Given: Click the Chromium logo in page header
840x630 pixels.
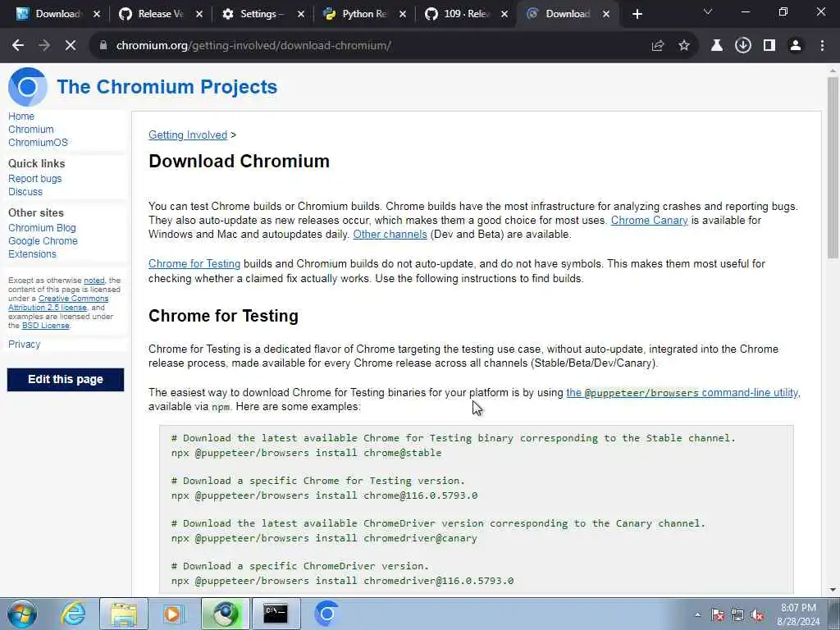Looking at the screenshot, I should (27, 87).
